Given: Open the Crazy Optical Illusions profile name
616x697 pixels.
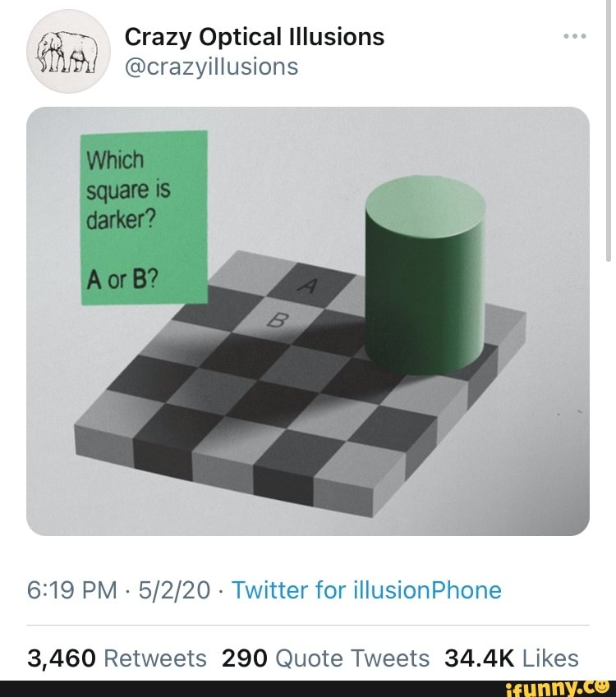Looking at the screenshot, I should pos(255,36).
